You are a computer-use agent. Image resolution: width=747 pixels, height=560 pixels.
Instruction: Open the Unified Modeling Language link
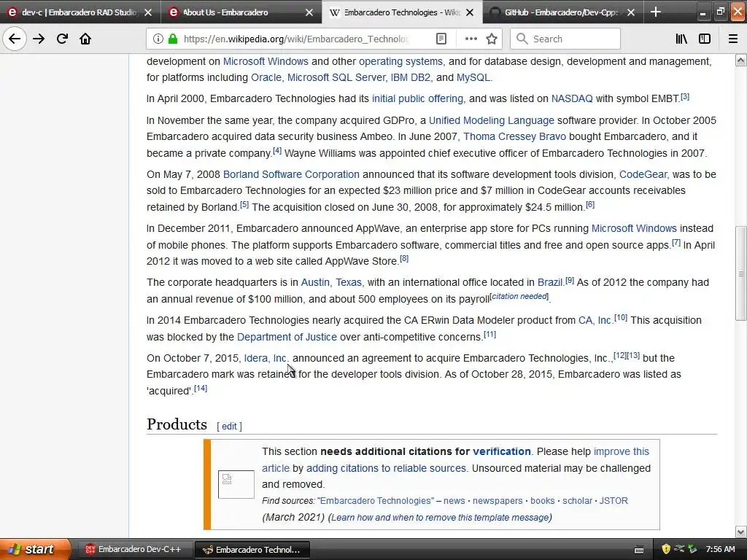click(x=491, y=120)
